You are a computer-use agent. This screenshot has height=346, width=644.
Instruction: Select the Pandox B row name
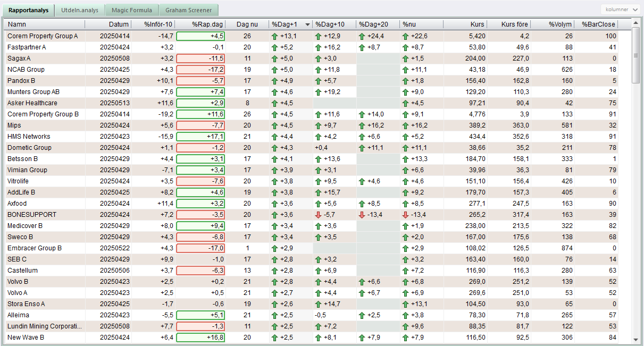pos(21,81)
